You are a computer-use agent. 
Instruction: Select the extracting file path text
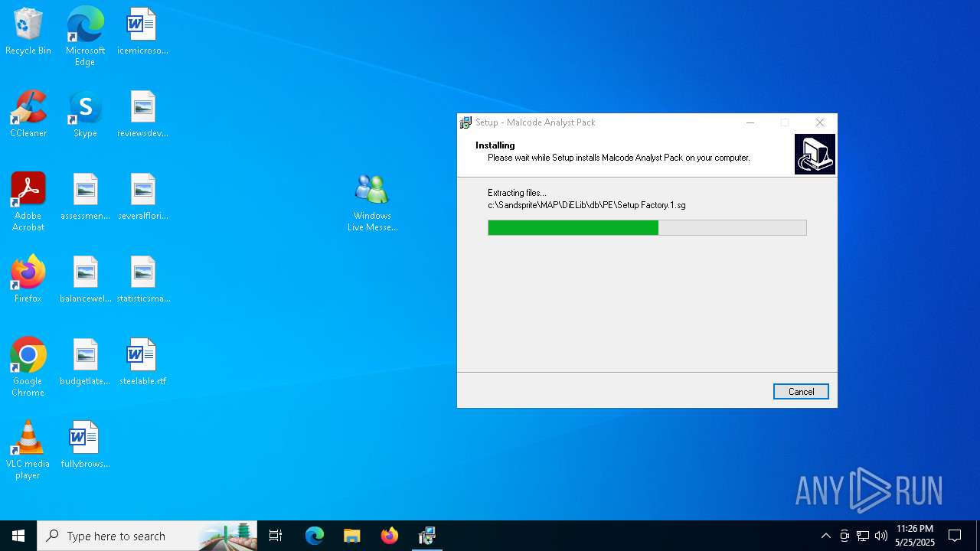586,205
